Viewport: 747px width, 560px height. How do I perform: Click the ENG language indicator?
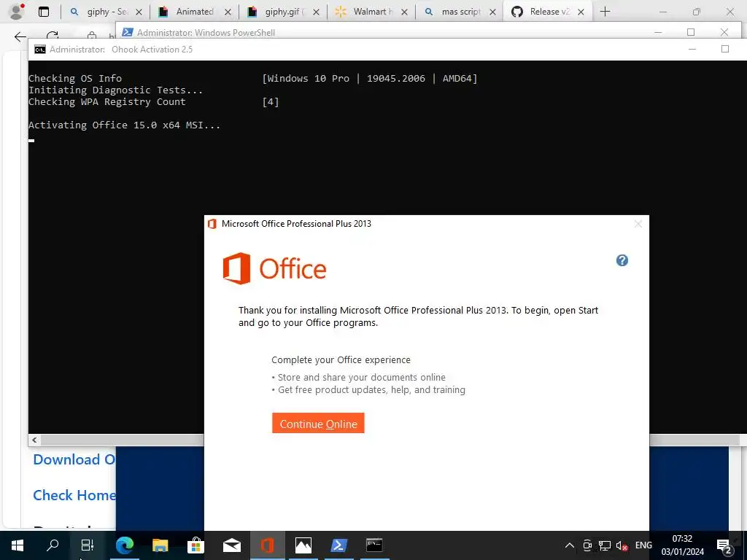[x=643, y=545]
